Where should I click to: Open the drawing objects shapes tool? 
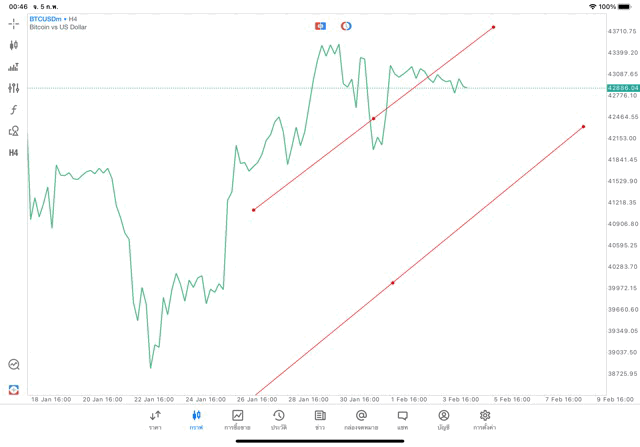(x=14, y=131)
